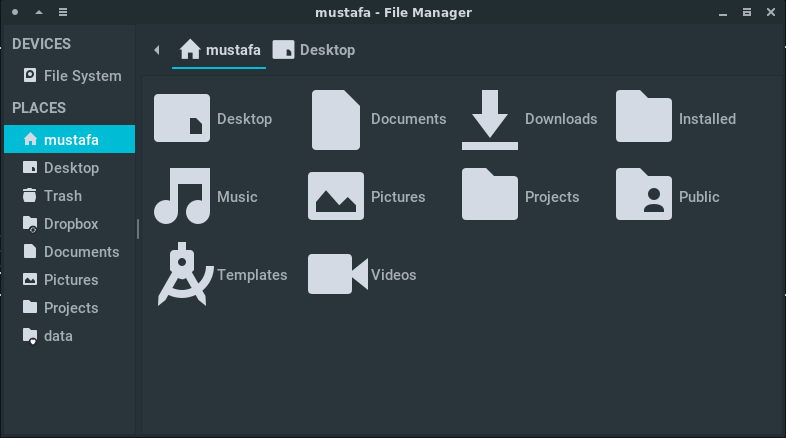Minimize the File Manager window
The height and width of the screenshot is (438, 786).
click(722, 15)
